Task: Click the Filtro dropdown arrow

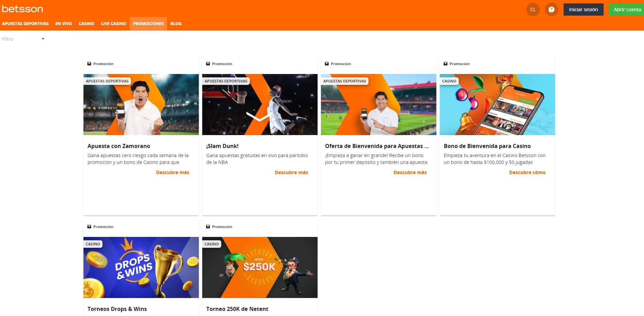Action: tap(43, 39)
